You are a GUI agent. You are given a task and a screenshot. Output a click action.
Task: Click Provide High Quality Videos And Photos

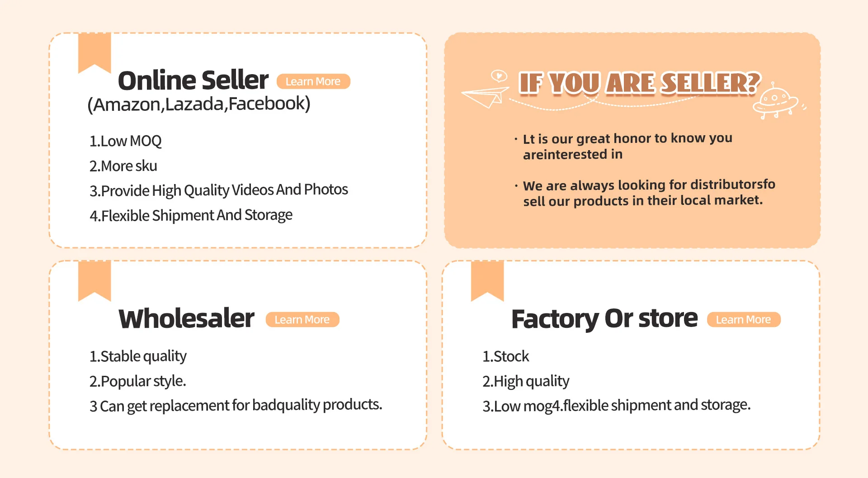point(219,190)
